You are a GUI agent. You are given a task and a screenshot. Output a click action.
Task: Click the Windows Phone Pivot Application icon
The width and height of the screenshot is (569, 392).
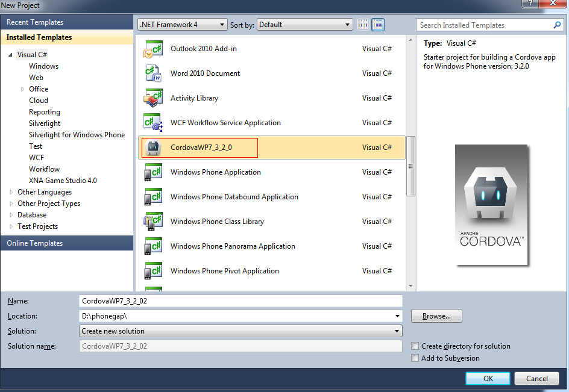coord(152,270)
